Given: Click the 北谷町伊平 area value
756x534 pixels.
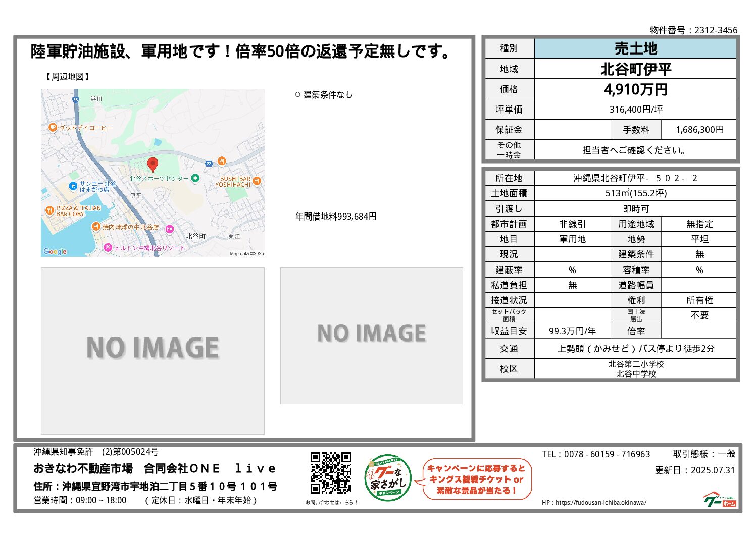Looking at the screenshot, I should click(x=635, y=69).
